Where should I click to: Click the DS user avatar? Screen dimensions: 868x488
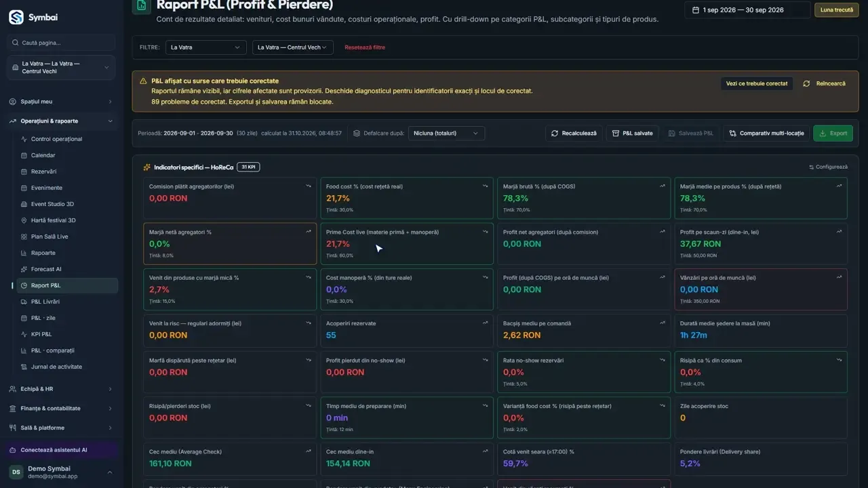[16, 472]
